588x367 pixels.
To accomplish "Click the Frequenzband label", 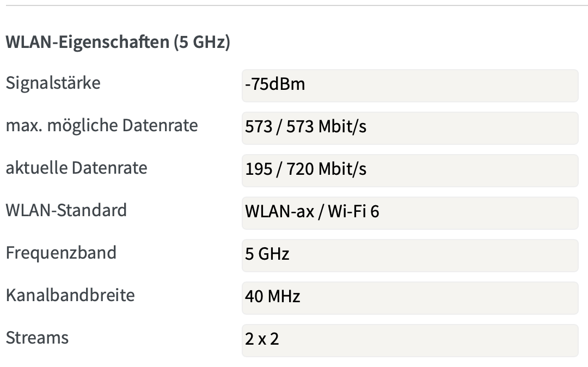I will [60, 253].
